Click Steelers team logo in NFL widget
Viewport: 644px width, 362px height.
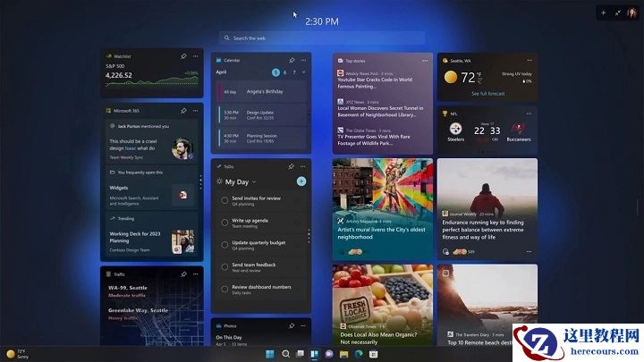coord(455,129)
